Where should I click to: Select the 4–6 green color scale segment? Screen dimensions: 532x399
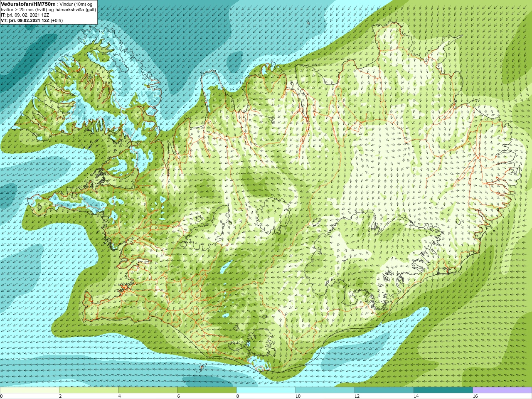click(x=148, y=390)
